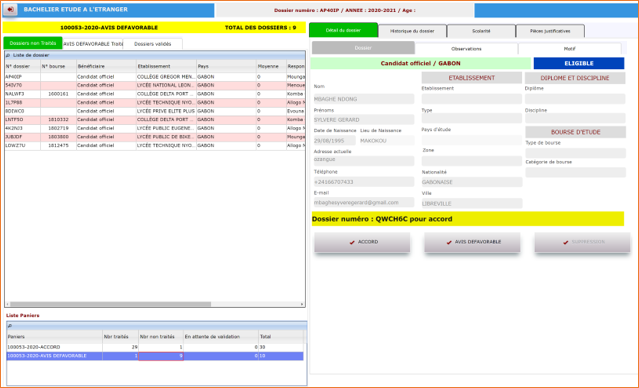This screenshot has width=639, height=388.
Task: Click the Nbr traités column header
Action: pyautogui.click(x=120, y=337)
